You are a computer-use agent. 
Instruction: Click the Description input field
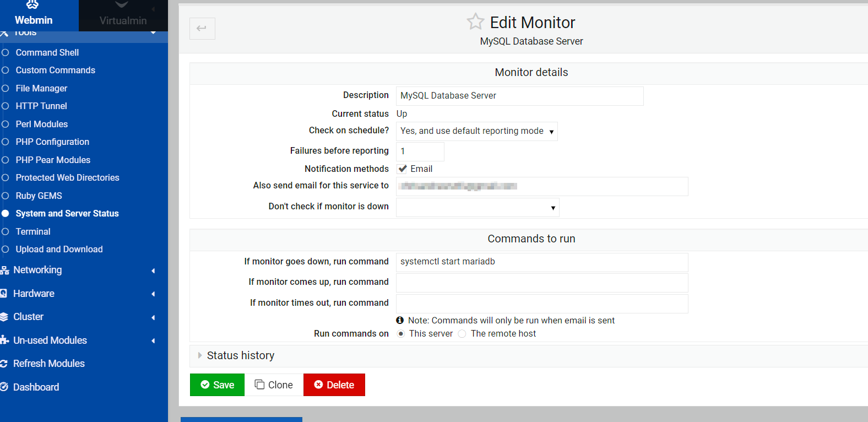click(519, 96)
